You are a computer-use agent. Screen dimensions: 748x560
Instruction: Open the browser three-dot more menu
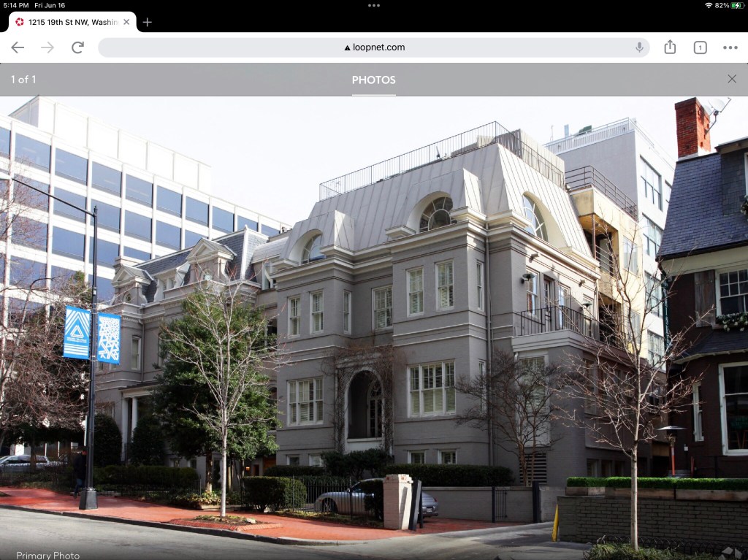point(730,47)
